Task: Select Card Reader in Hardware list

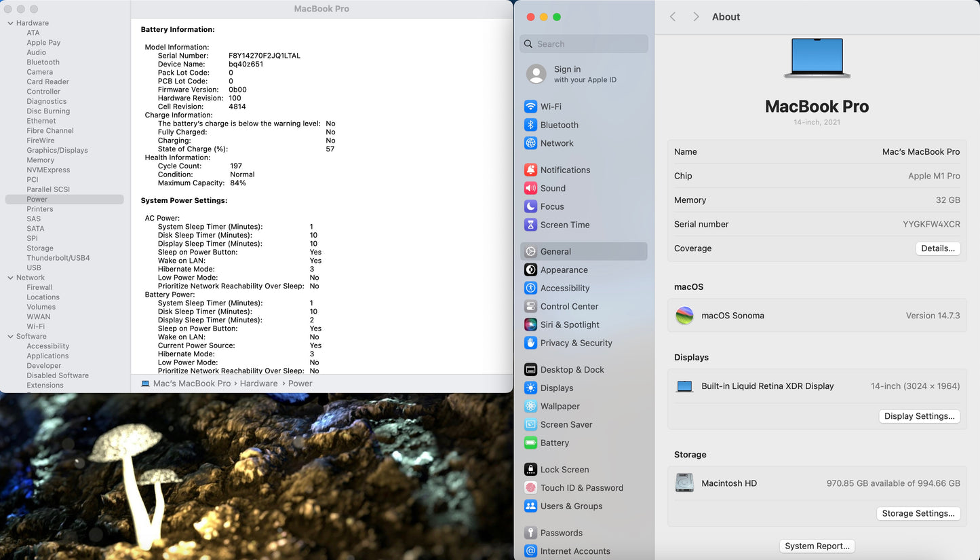Action: click(x=47, y=81)
